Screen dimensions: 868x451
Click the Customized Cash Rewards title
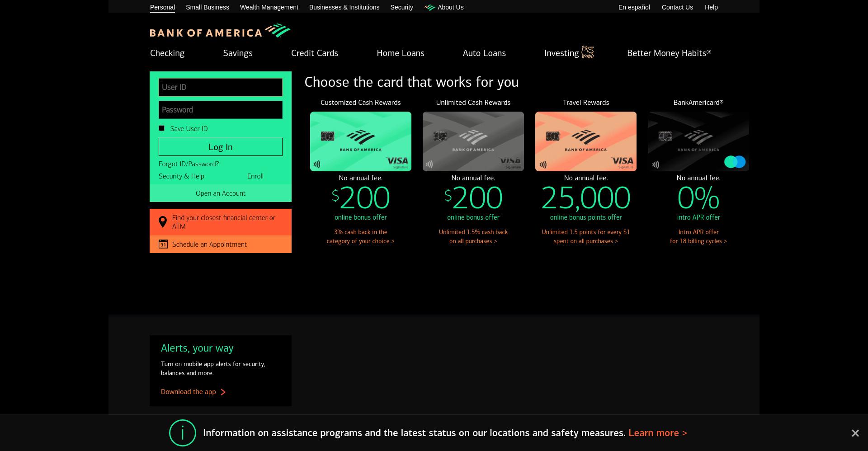pyautogui.click(x=361, y=103)
